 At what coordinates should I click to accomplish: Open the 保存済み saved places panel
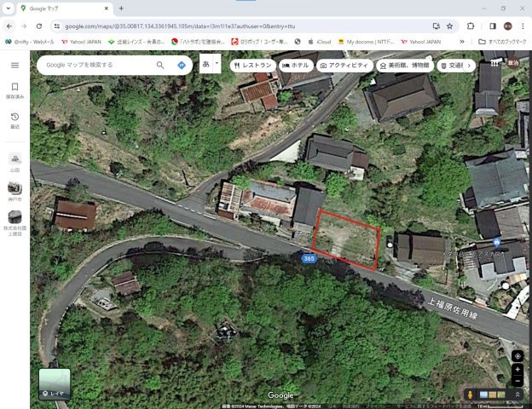coord(14,89)
